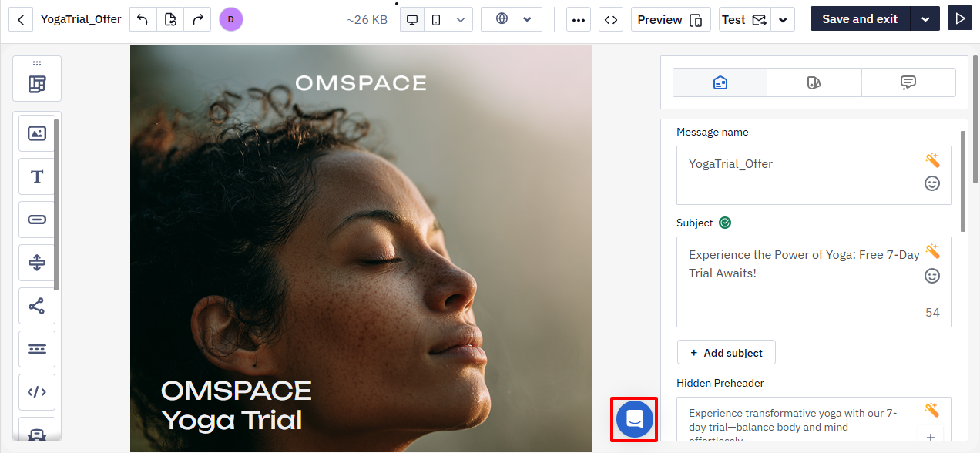This screenshot has height=453, width=980.
Task: Insert emoji in Message name
Action: 932,183
